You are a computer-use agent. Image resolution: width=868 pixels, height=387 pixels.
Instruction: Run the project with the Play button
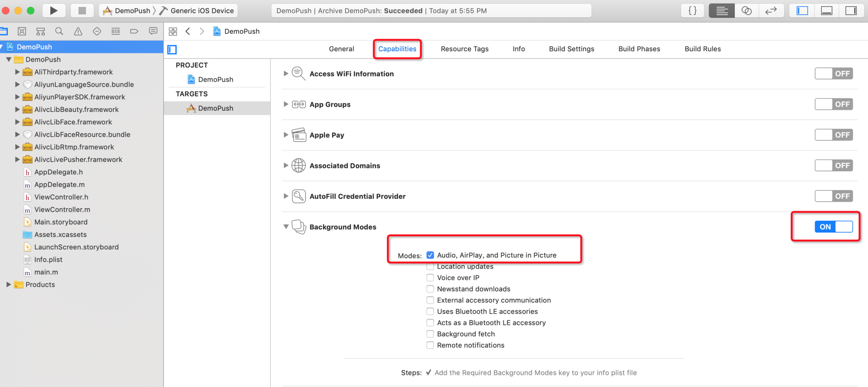(53, 10)
